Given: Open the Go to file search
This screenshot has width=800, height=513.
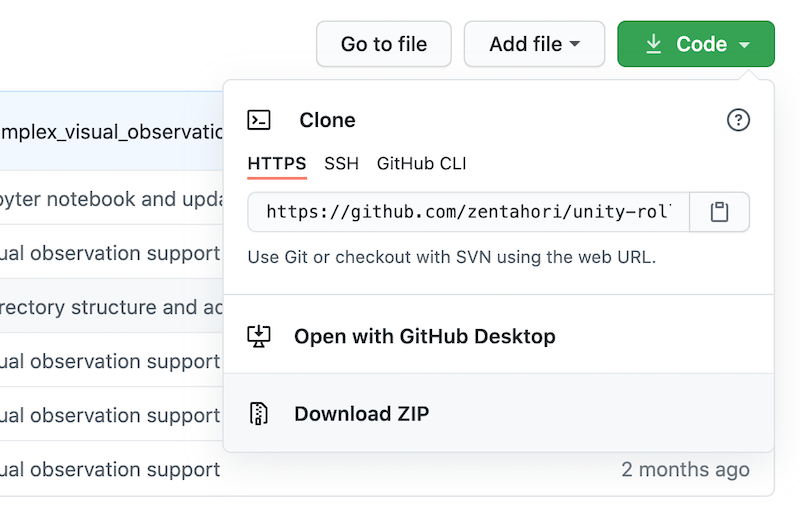Looking at the screenshot, I should pos(384,44).
